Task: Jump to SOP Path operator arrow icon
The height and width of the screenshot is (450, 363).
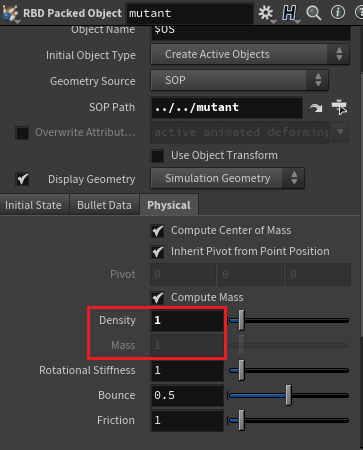Action: pos(315,108)
